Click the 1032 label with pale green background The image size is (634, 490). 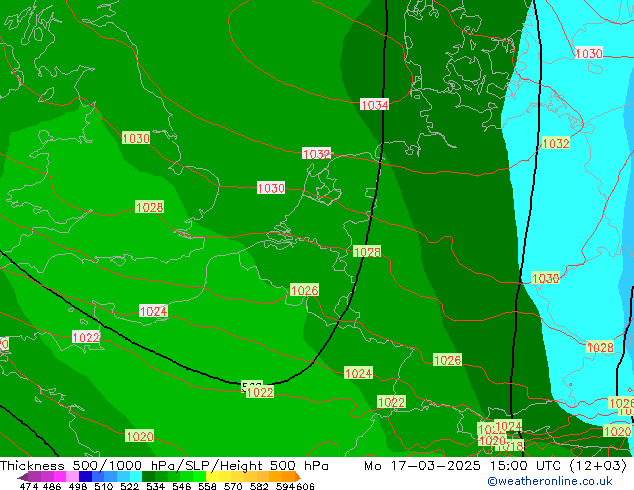click(556, 143)
